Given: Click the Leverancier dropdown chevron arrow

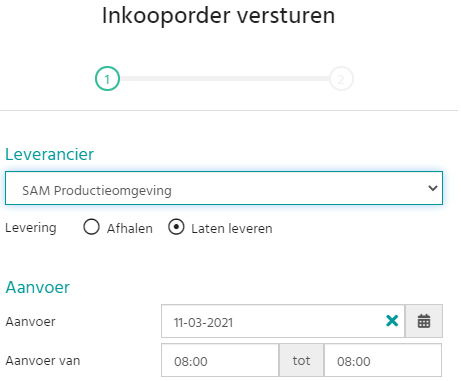Looking at the screenshot, I should click(433, 188).
